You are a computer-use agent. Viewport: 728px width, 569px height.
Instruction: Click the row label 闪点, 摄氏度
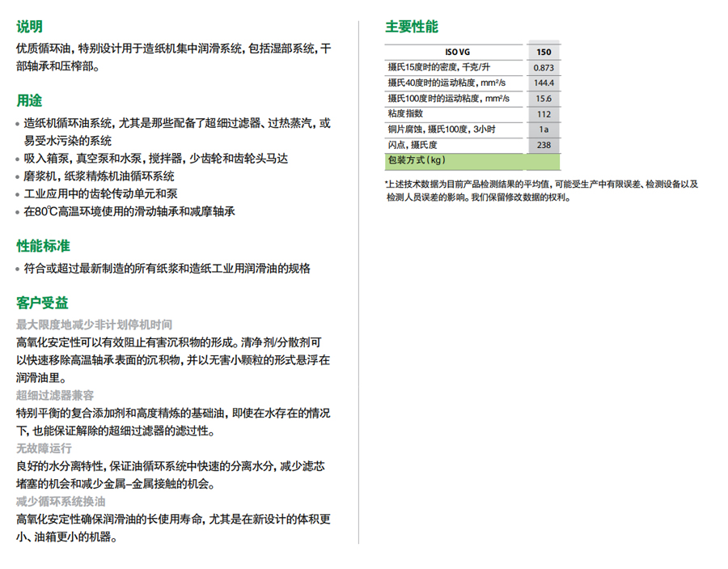pos(413,144)
